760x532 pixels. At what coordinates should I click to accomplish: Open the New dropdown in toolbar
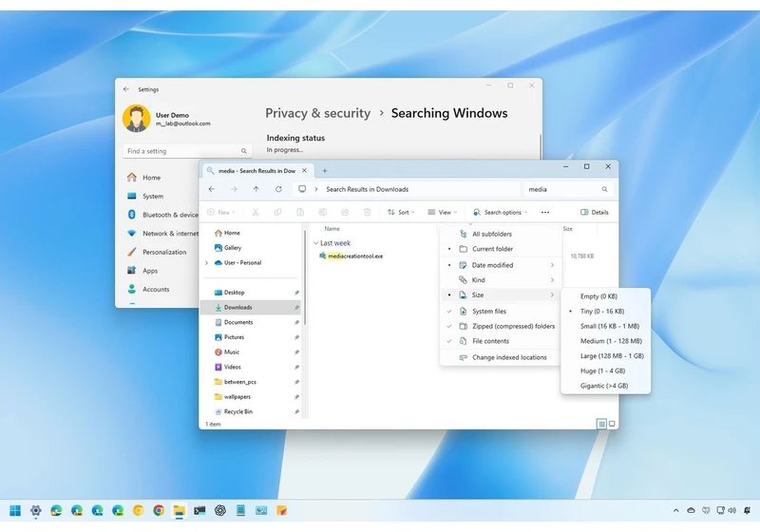(221, 212)
